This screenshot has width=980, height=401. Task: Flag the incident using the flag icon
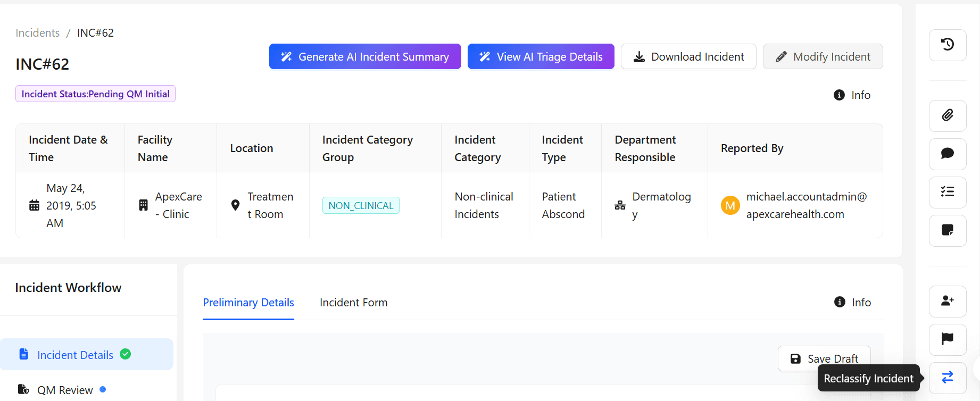[x=948, y=339]
